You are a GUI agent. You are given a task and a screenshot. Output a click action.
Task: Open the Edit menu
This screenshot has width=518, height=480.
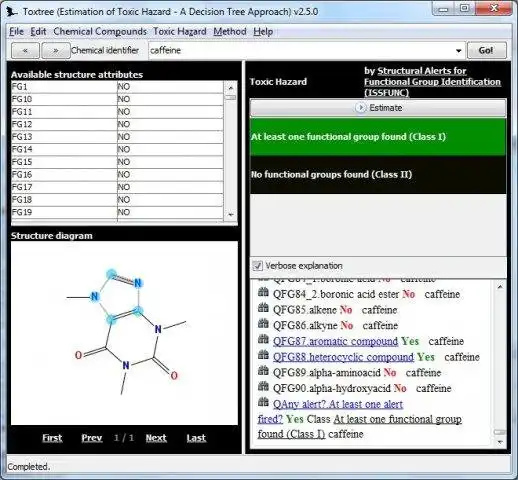38,32
